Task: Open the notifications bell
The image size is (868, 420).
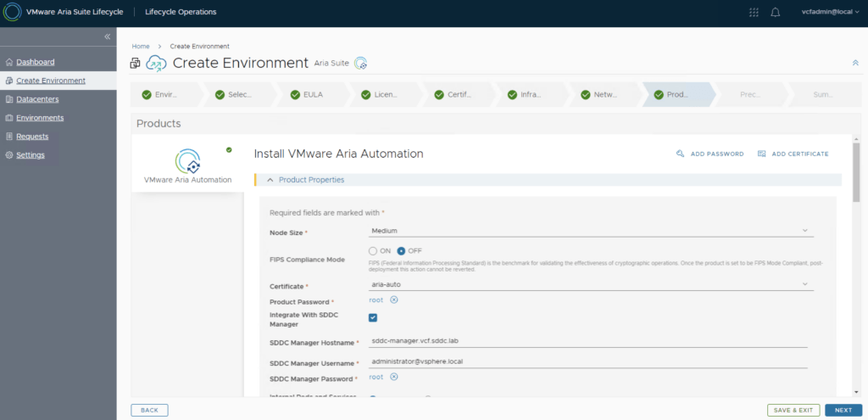Action: [x=776, y=12]
